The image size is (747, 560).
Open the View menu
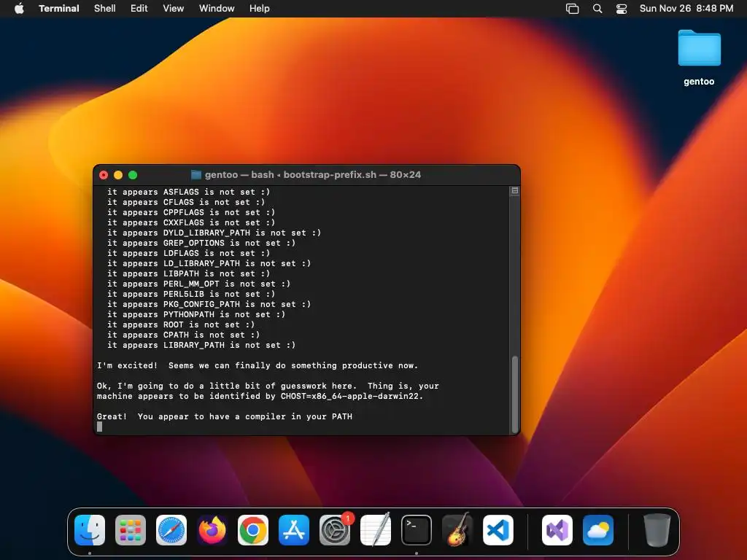click(x=174, y=9)
